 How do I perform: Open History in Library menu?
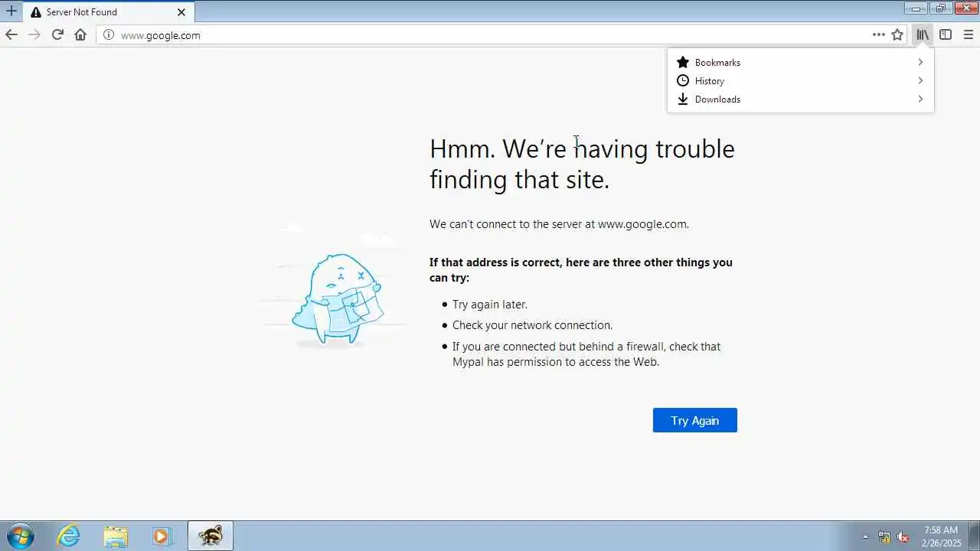(x=801, y=80)
